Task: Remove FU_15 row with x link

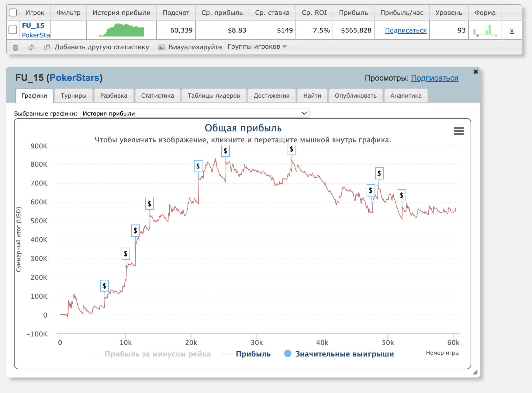Action: tap(512, 30)
